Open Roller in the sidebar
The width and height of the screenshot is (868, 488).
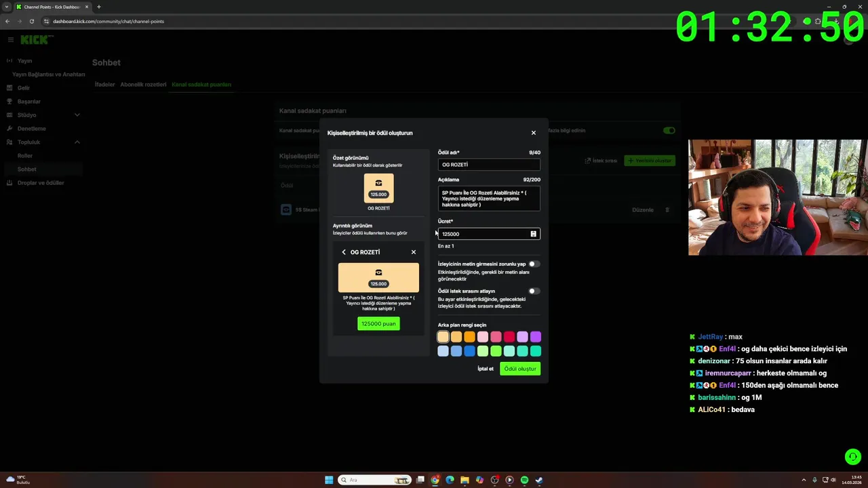tap(25, 156)
